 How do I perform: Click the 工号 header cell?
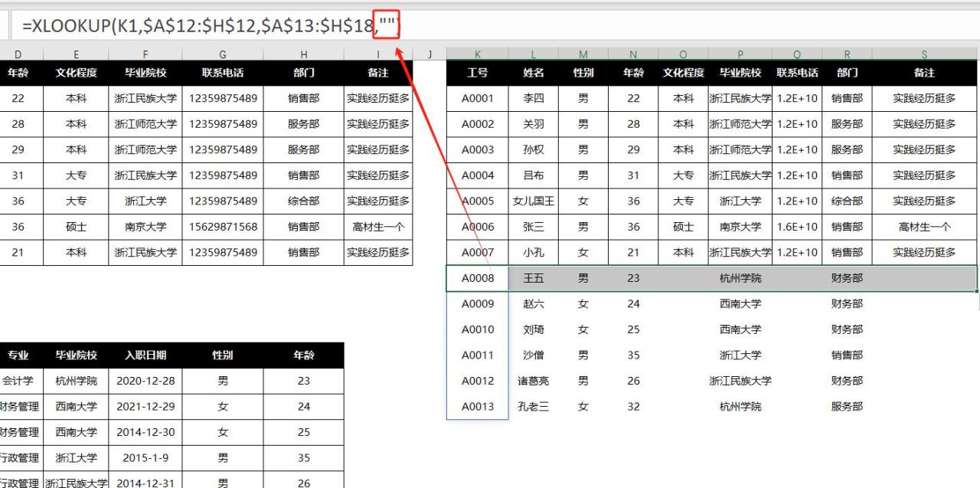click(478, 73)
